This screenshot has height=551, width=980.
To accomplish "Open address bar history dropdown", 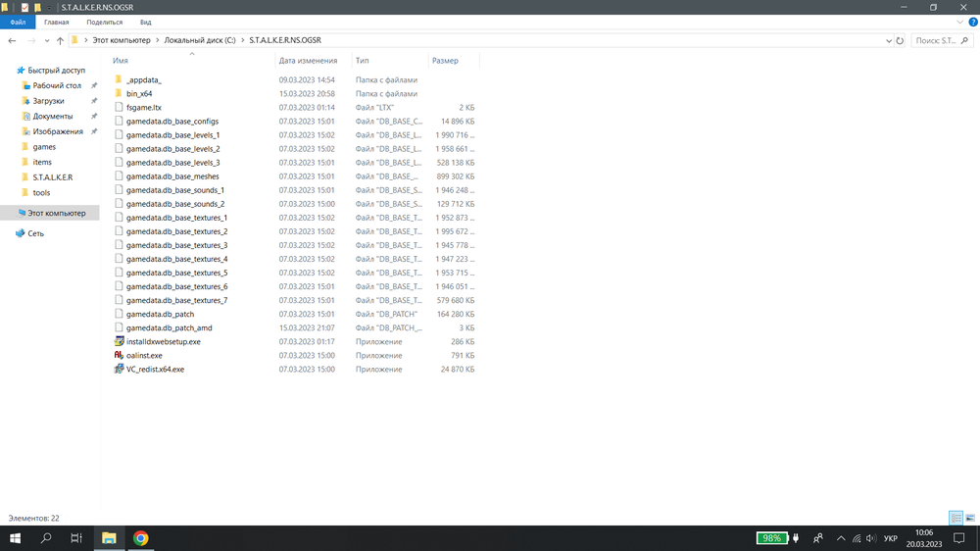I will pyautogui.click(x=889, y=40).
